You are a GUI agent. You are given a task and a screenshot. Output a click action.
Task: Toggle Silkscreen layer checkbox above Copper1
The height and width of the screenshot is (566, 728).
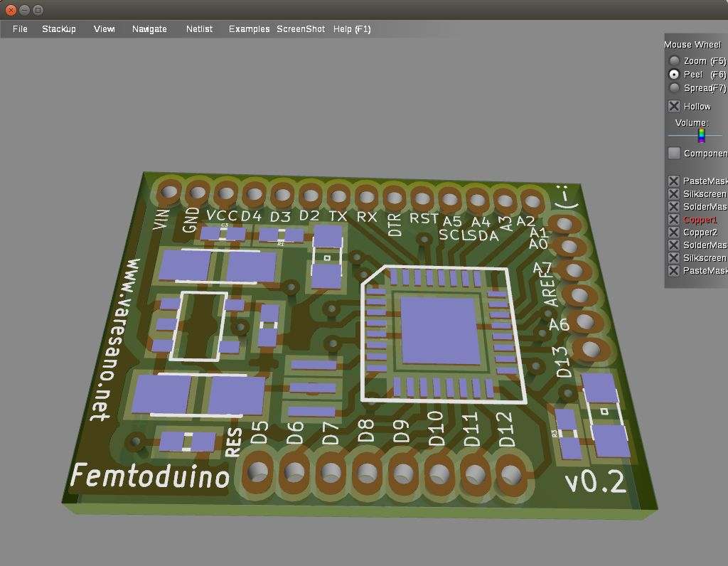[674, 193]
